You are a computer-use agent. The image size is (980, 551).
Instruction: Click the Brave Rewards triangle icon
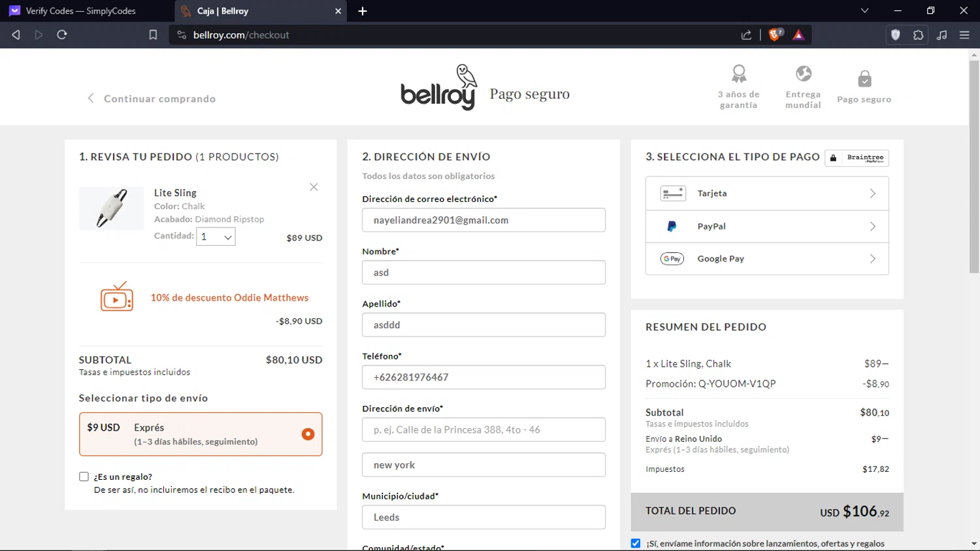798,35
